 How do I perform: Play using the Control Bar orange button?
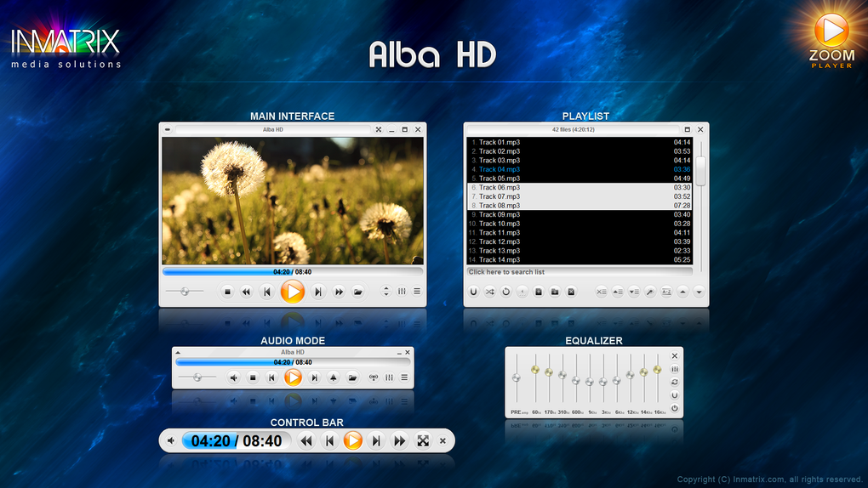click(x=352, y=441)
